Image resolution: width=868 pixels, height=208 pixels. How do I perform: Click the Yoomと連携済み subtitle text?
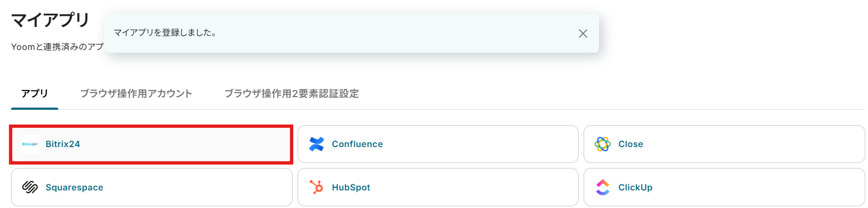tap(57, 47)
